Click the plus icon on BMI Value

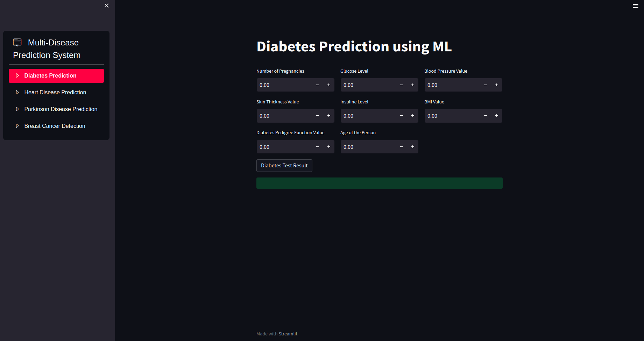pos(496,116)
